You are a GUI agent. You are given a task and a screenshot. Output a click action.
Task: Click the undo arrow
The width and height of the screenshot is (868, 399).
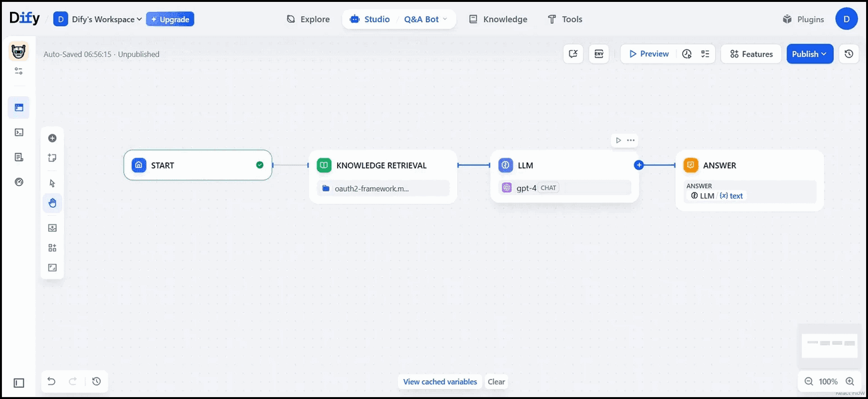(51, 382)
